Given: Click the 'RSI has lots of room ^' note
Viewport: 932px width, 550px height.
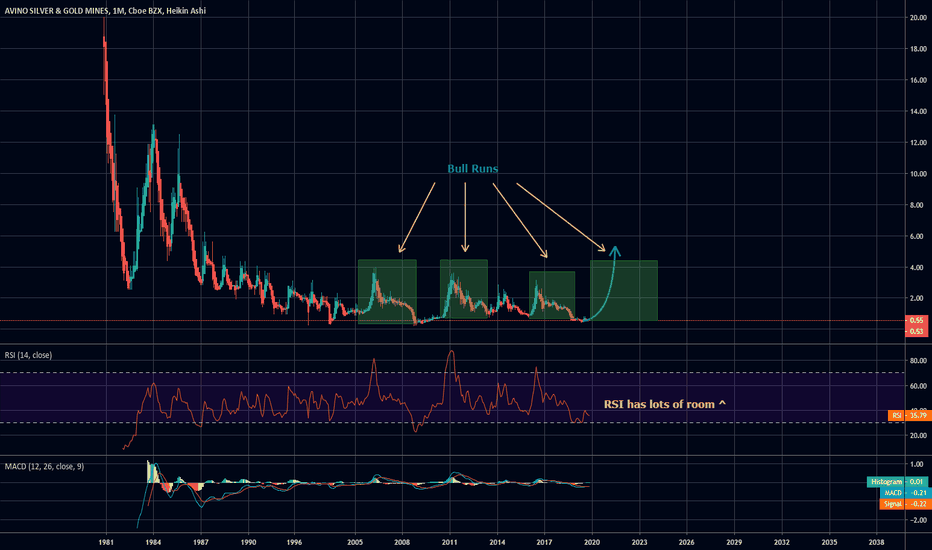Looking at the screenshot, I should click(665, 404).
